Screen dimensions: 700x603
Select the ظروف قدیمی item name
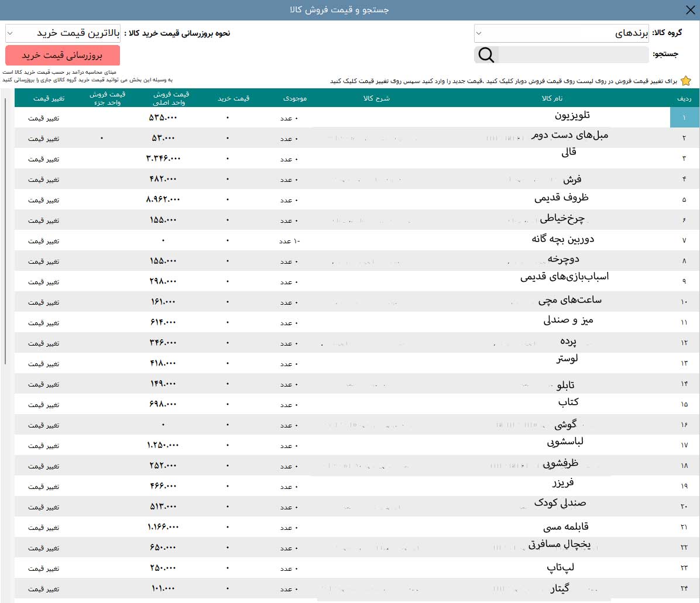562,198
